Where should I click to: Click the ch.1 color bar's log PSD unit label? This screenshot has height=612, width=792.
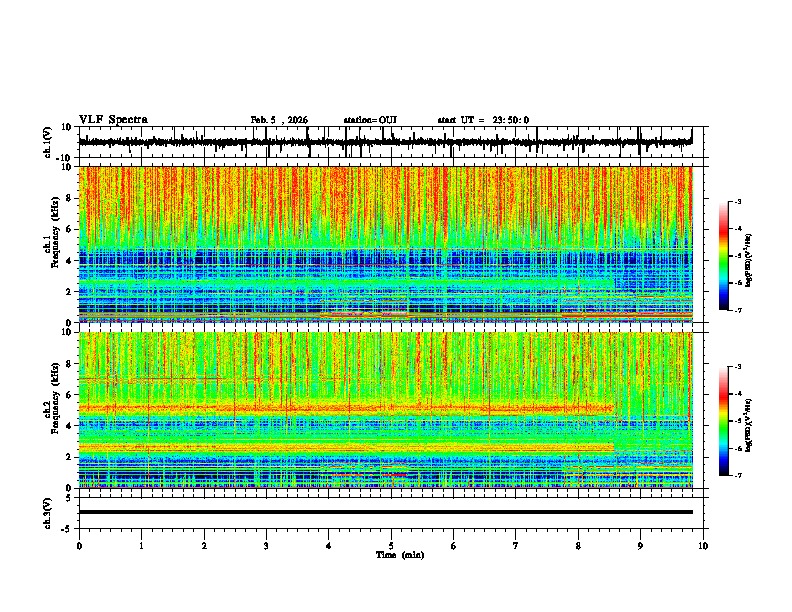pos(749,260)
